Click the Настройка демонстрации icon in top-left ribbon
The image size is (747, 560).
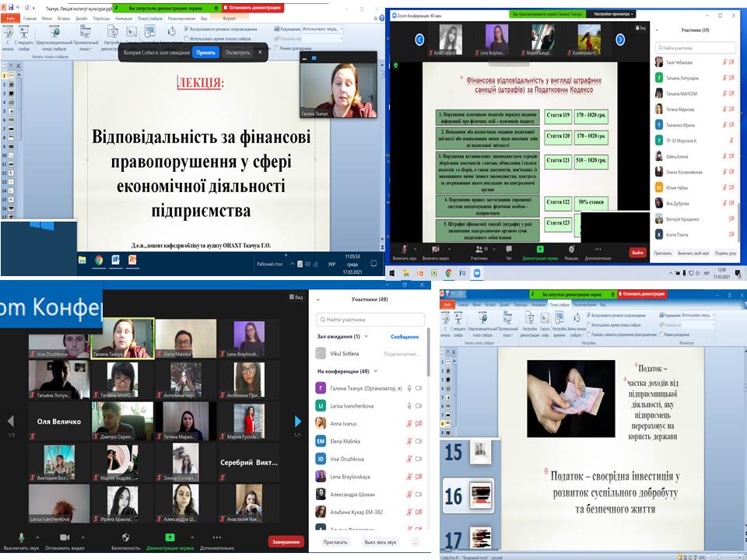pos(112,33)
